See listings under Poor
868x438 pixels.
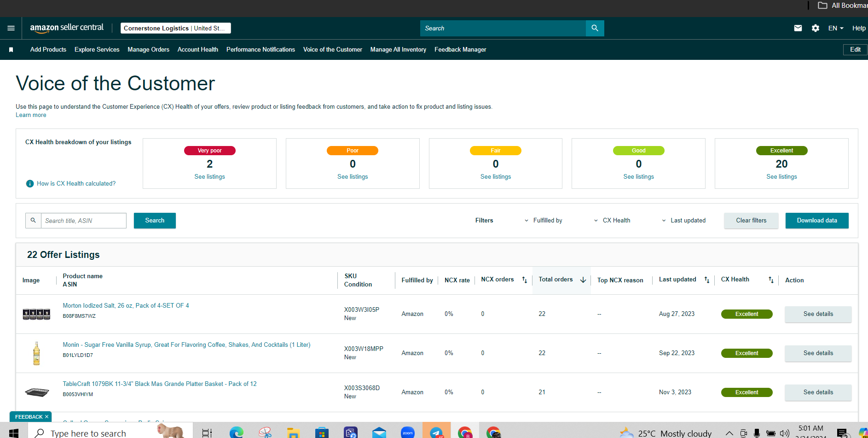[353, 177]
